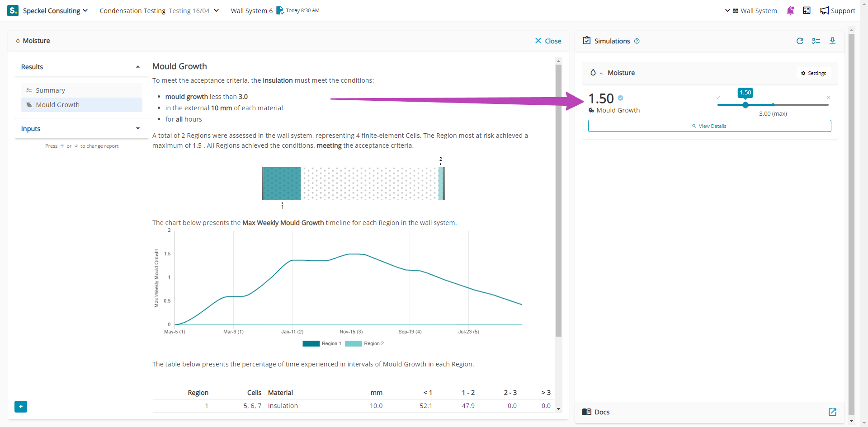Click the Speckel logo icon
This screenshot has width=868, height=427.
tap(13, 10)
